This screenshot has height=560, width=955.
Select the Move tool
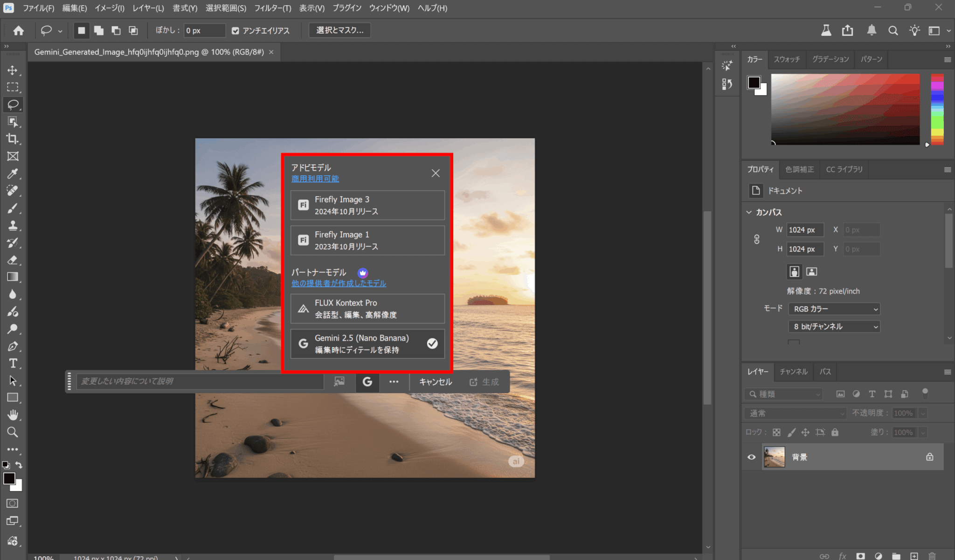point(13,70)
